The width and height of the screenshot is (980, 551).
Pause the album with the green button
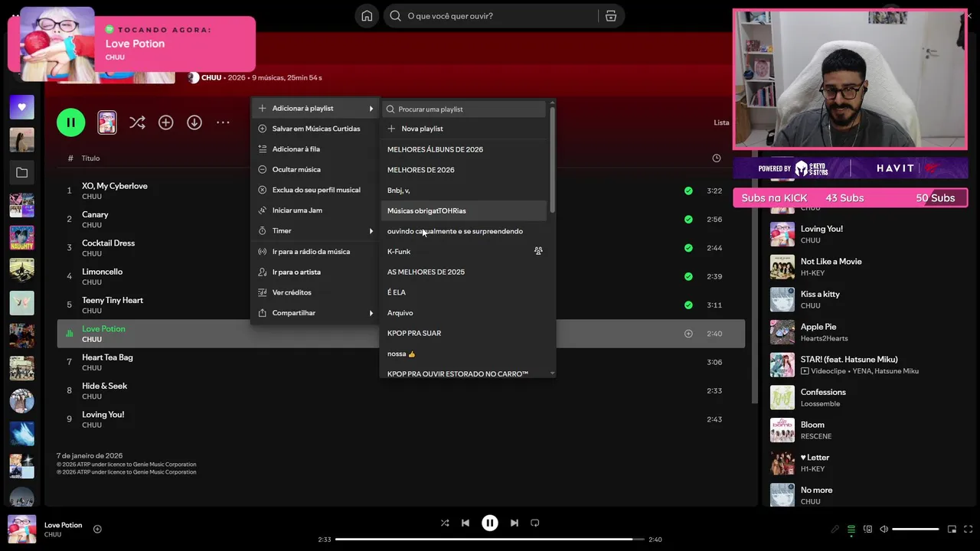[x=70, y=122]
